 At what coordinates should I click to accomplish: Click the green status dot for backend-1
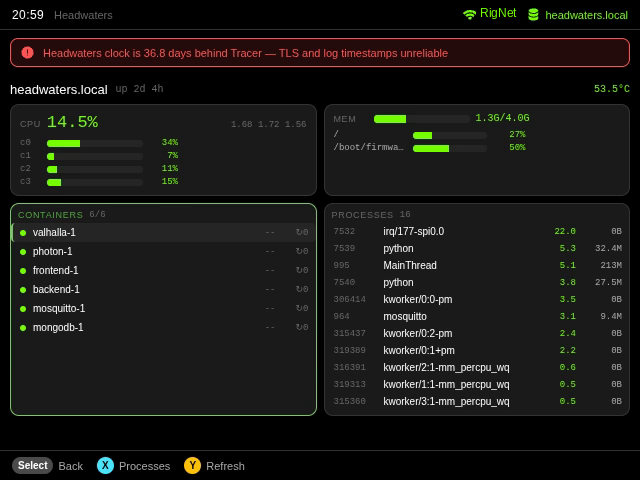tap(23, 290)
